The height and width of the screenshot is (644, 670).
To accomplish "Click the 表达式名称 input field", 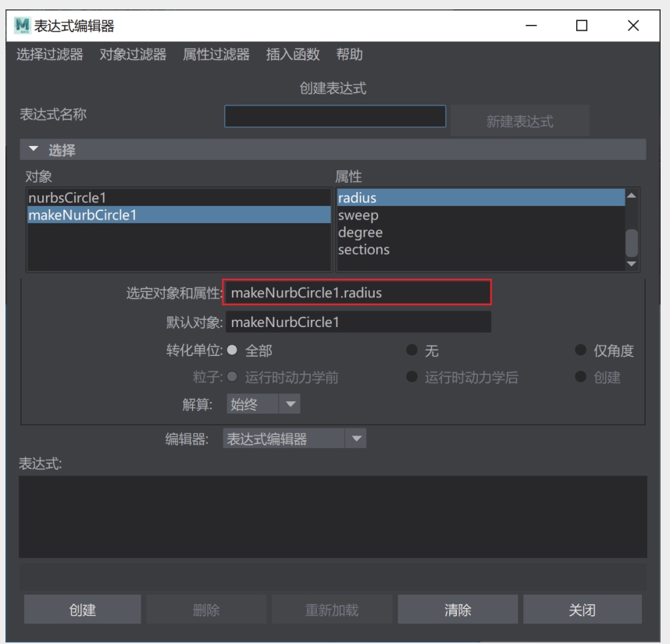I will 335,116.
